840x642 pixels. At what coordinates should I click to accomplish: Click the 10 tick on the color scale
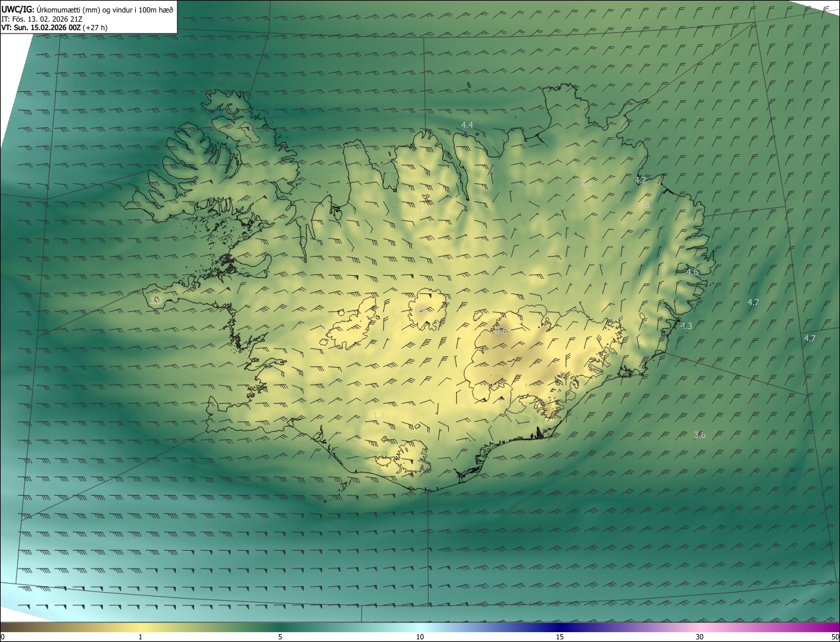coord(420,637)
